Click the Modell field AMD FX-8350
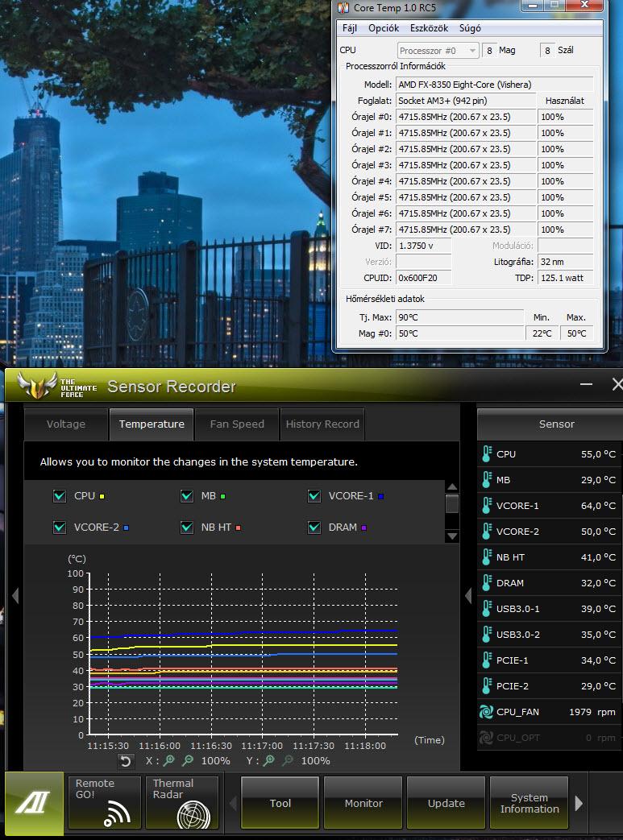 coord(494,85)
